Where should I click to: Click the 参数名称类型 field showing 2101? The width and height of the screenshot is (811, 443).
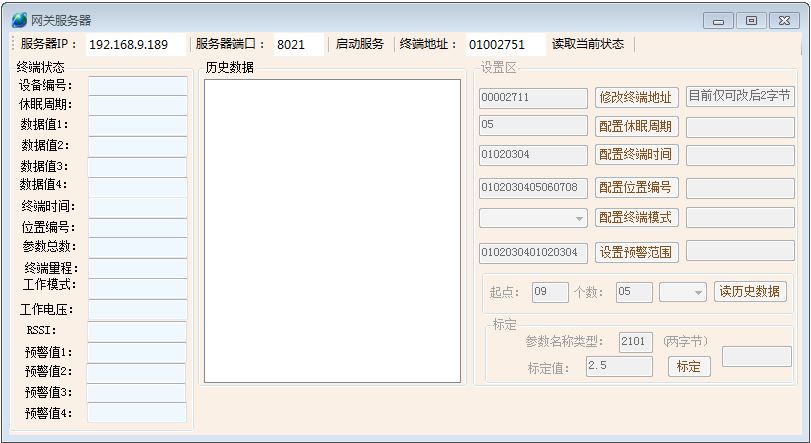click(x=636, y=342)
